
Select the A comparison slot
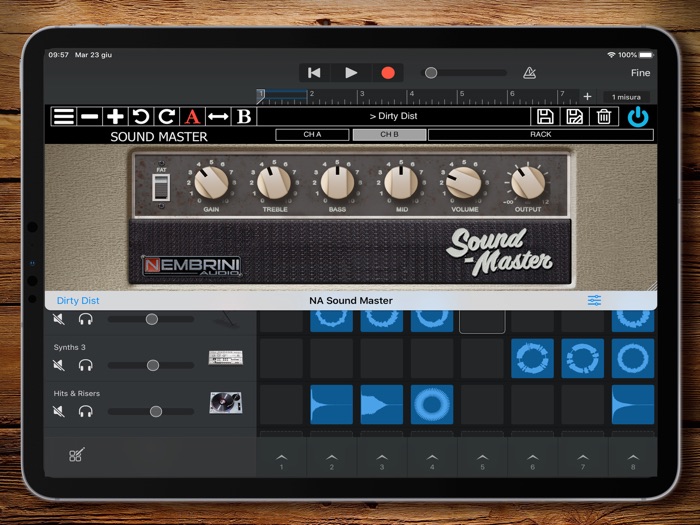click(x=192, y=117)
